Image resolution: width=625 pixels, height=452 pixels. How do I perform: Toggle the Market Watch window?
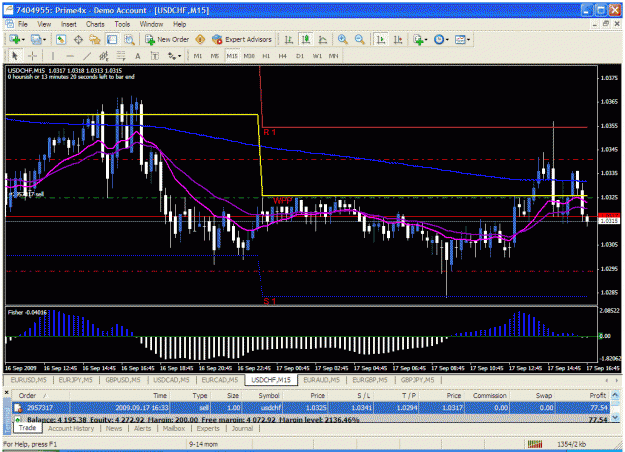[x=61, y=39]
